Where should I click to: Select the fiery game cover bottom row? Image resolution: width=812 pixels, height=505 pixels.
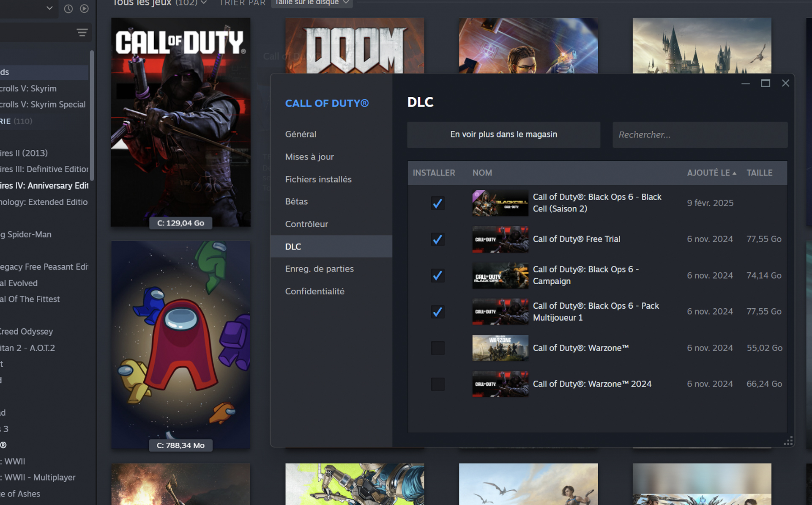point(180,484)
